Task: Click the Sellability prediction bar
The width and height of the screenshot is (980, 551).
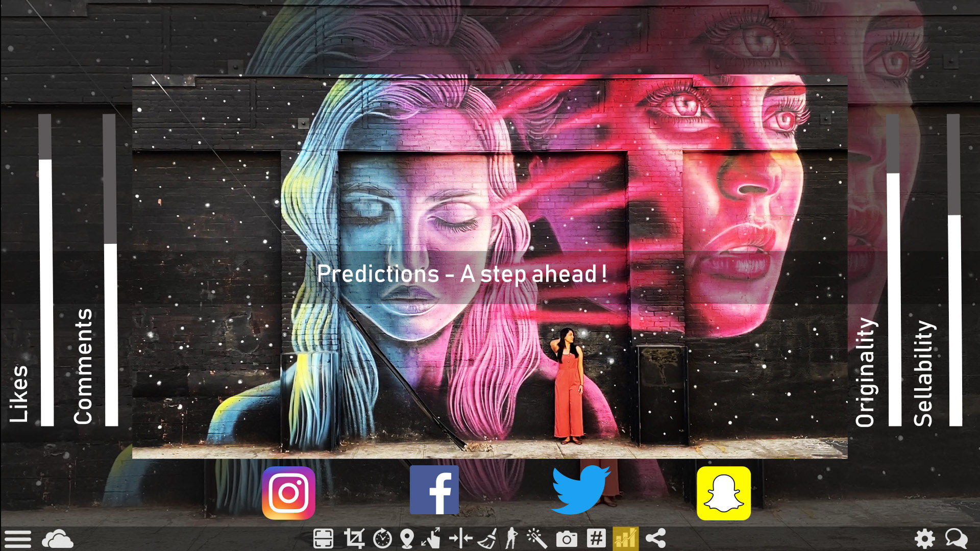Action: point(954,270)
